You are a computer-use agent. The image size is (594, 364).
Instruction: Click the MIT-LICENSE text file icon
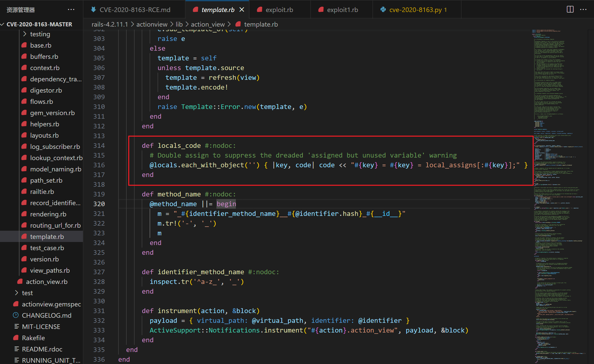(17, 326)
